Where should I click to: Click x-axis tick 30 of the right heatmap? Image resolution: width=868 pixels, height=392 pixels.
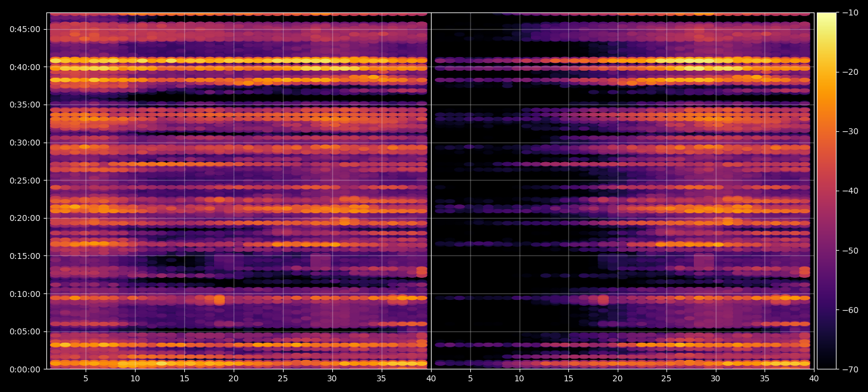(716, 378)
